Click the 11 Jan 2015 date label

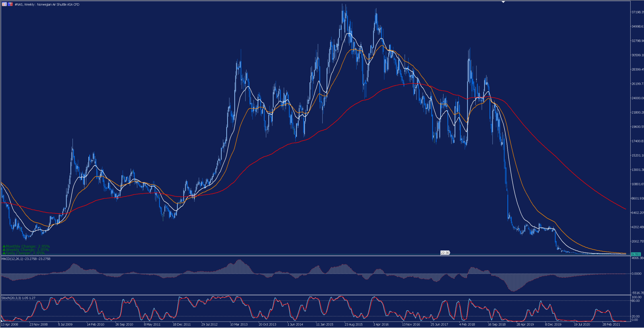point(325,325)
